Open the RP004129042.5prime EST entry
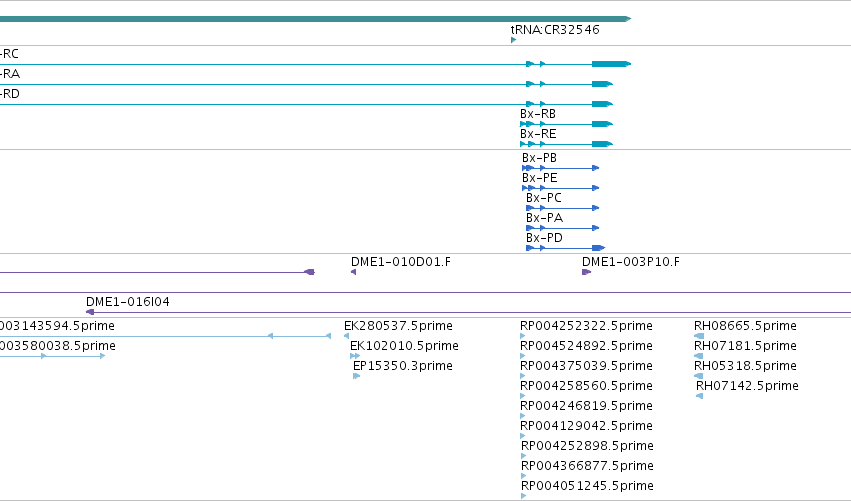This screenshot has width=851, height=501. pos(586,426)
